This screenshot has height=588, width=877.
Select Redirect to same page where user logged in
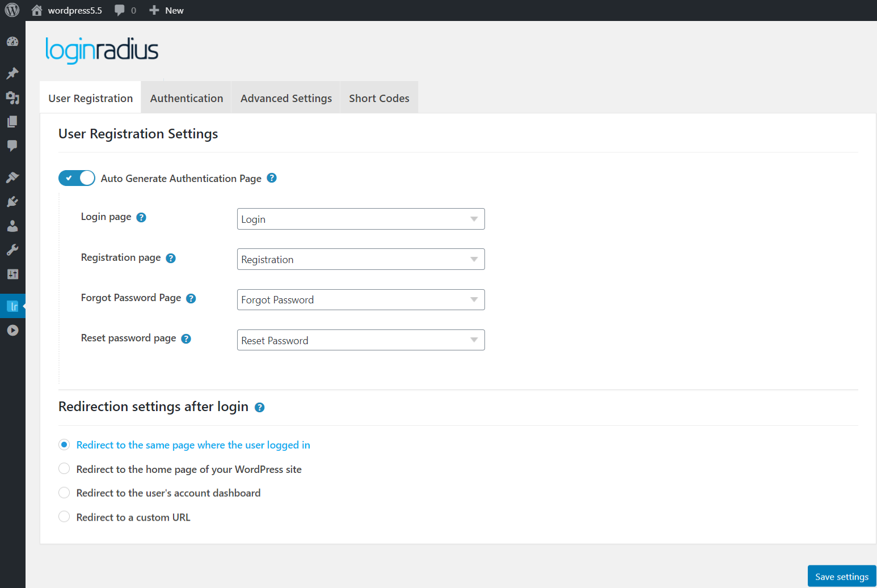[64, 445]
